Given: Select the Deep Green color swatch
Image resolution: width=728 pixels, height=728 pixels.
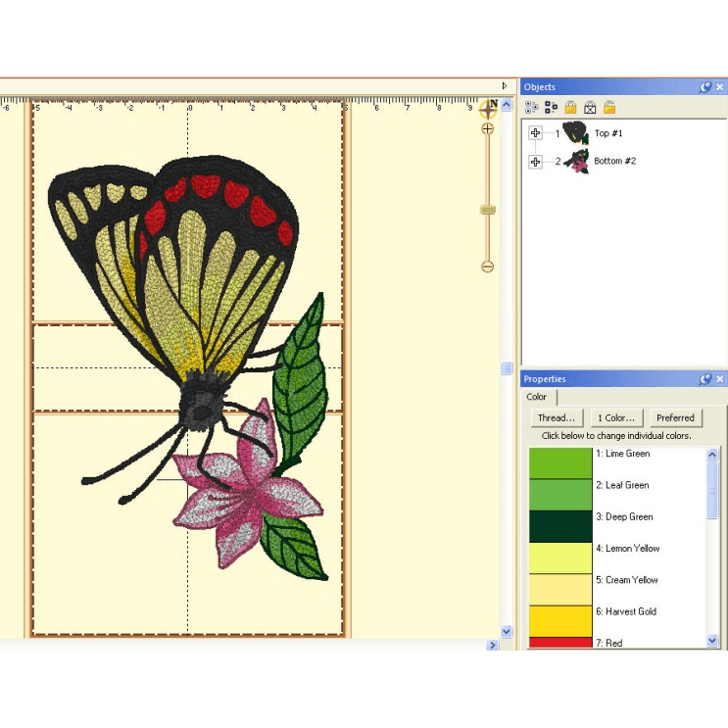Looking at the screenshot, I should [560, 526].
